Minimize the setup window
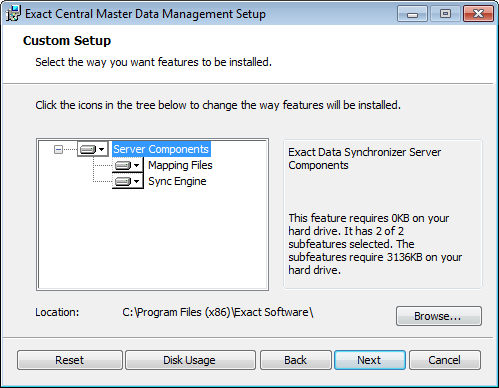Screen dimensions: 499x388 pyautogui.click(x=412, y=14)
